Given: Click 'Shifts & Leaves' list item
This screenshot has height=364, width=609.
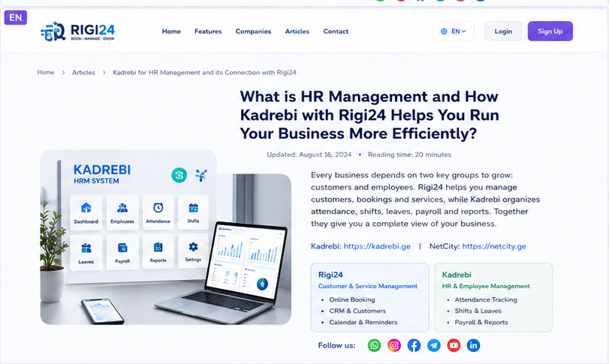Looking at the screenshot, I should pyautogui.click(x=478, y=311).
